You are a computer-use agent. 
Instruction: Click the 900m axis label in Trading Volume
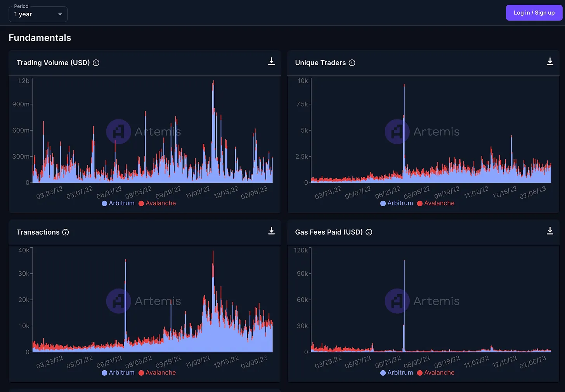pyautogui.click(x=21, y=104)
